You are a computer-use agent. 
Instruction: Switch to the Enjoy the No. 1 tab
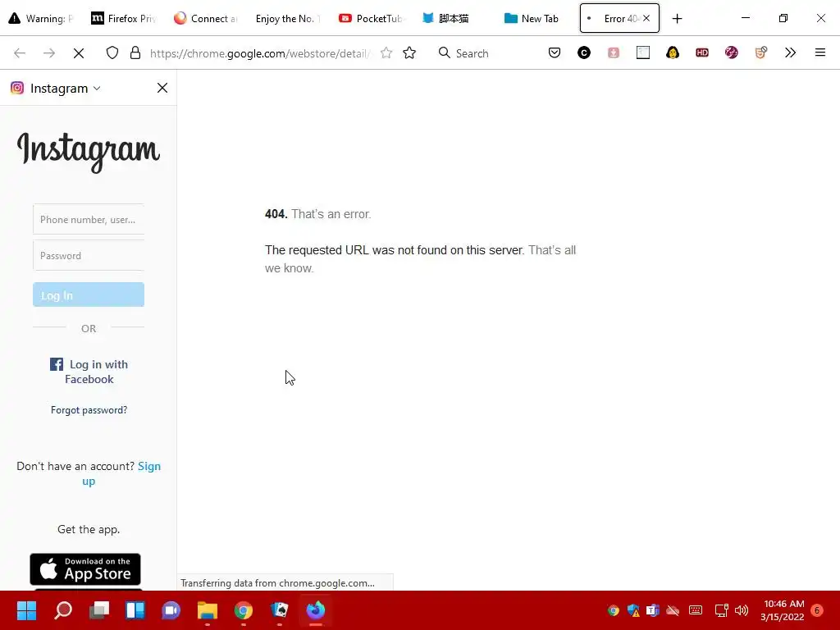(288, 18)
